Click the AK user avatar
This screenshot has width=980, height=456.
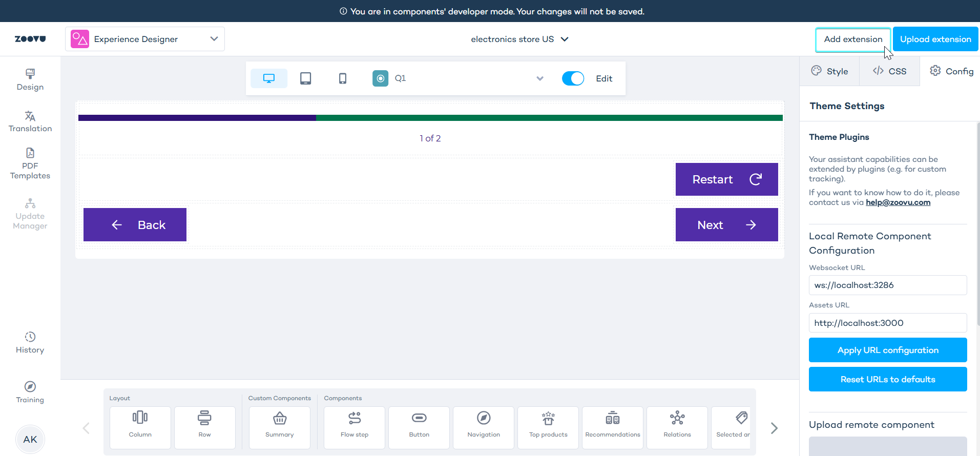click(x=30, y=439)
